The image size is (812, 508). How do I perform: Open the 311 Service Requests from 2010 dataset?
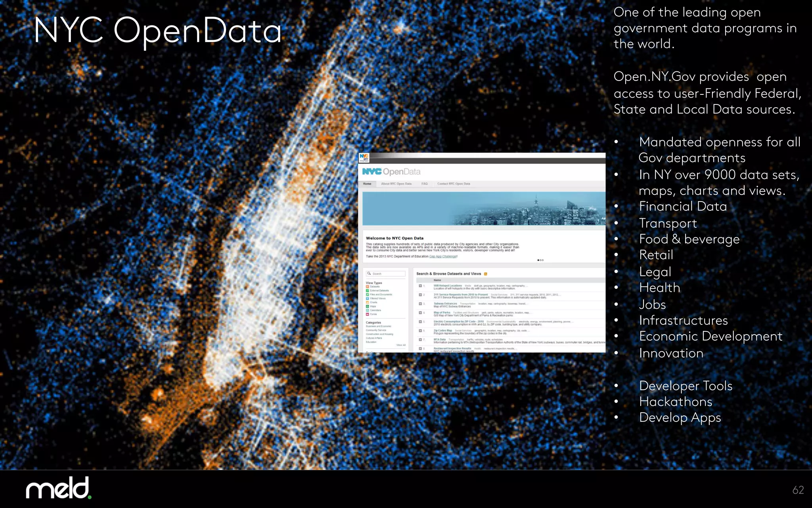[461, 294]
